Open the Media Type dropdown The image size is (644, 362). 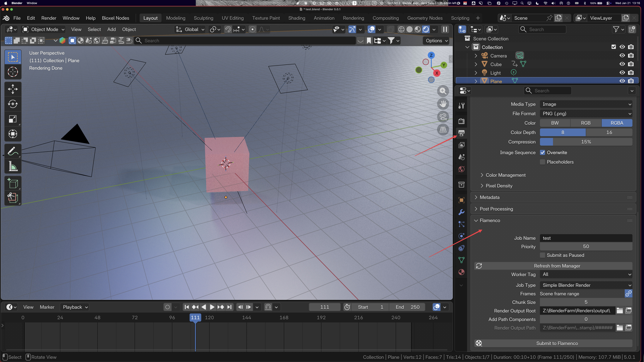coord(586,104)
